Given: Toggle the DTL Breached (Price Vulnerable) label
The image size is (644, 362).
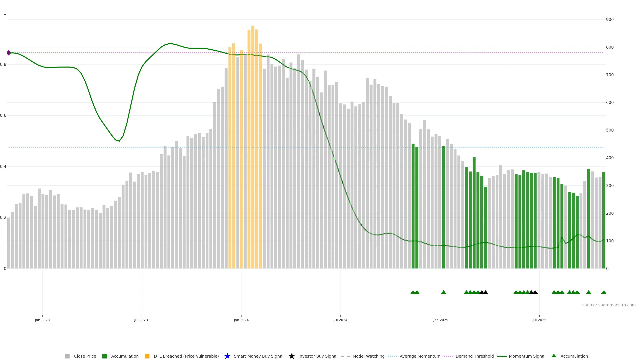Looking at the screenshot, I should point(186,356).
